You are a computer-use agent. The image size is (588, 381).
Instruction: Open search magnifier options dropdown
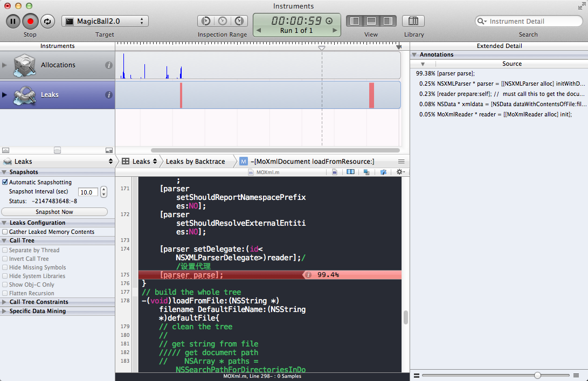coord(482,22)
